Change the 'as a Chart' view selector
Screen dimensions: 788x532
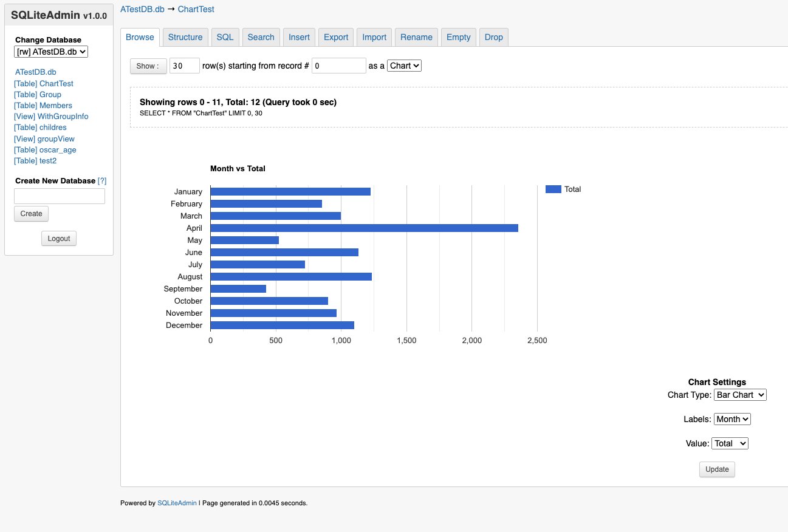404,66
